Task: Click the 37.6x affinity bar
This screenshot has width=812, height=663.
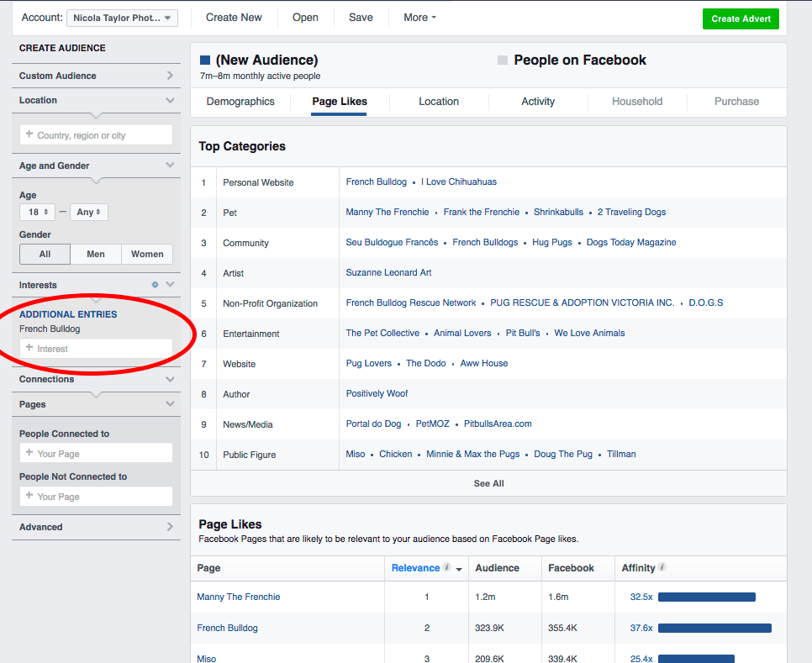Action: [x=714, y=629]
